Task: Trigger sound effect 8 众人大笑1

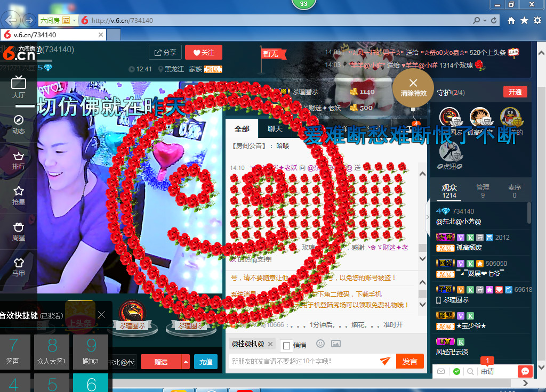Action: pyautogui.click(x=52, y=352)
